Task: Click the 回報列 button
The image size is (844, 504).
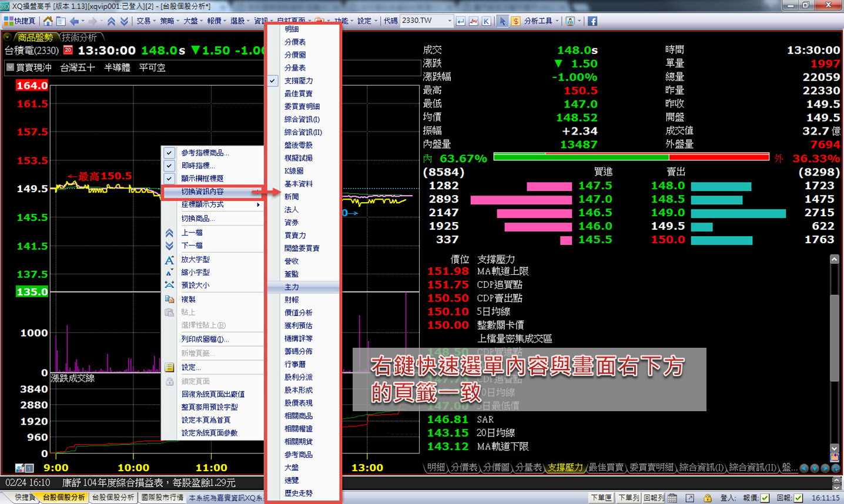Action: [x=654, y=498]
